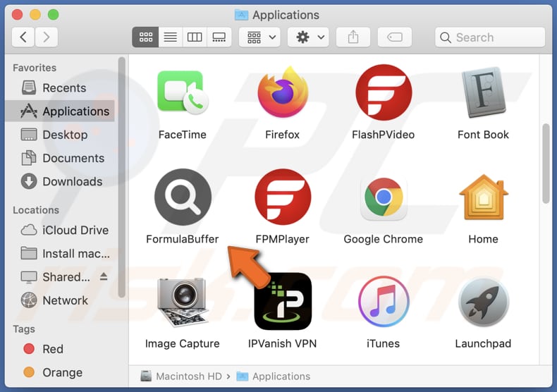
Task: Select Applications in the sidebar
Action: 60,111
